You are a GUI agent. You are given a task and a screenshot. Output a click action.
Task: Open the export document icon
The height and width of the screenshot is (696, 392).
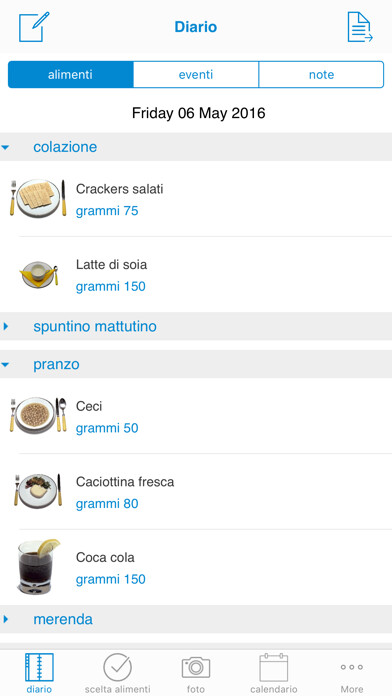360,27
